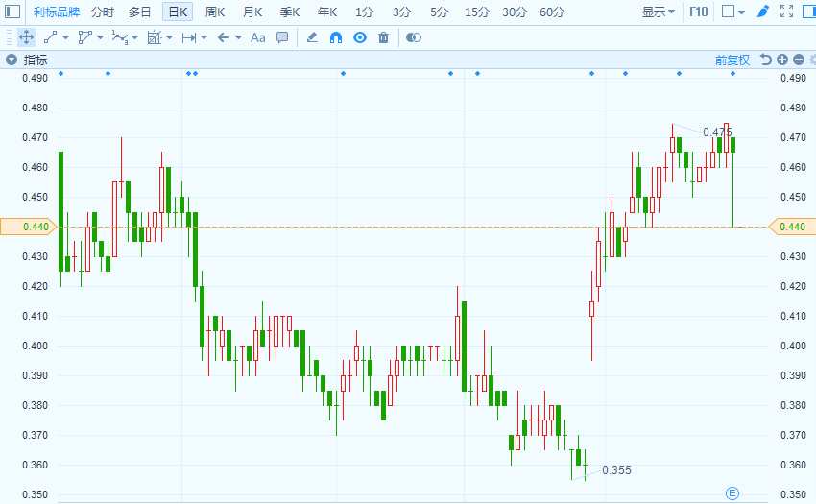Image resolution: width=816 pixels, height=504 pixels.
Task: Choose the 1分 one-minute interval
Action: pyautogui.click(x=364, y=12)
